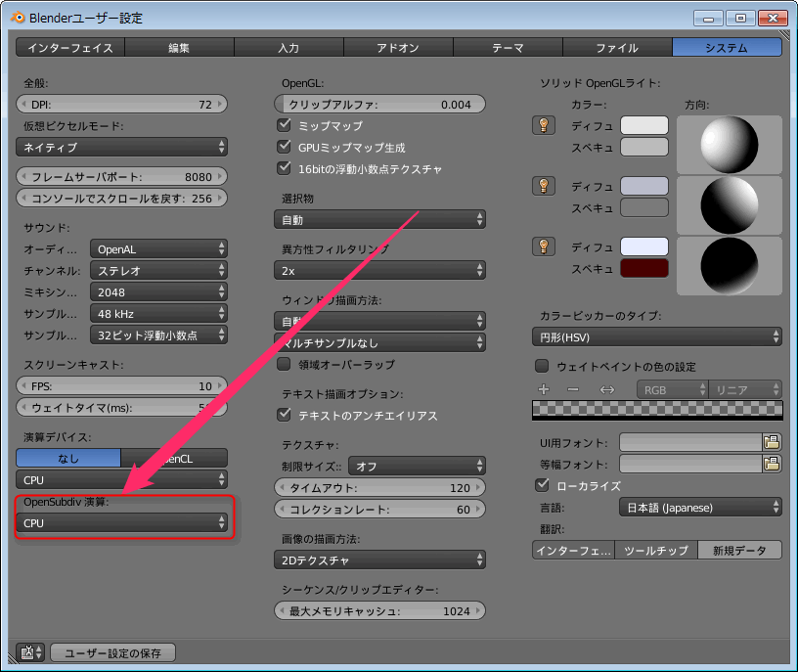
Task: Switch to the 編集 tab
Action: coord(179,47)
